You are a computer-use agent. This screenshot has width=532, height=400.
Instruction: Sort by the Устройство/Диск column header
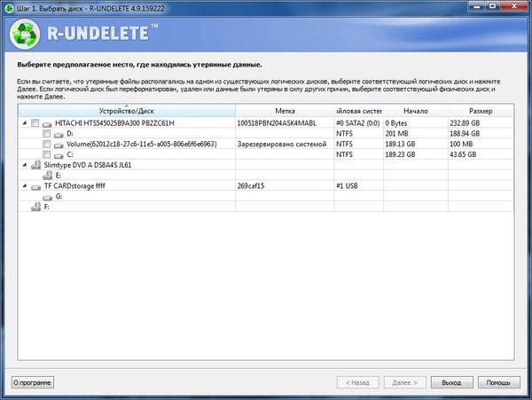(126, 111)
